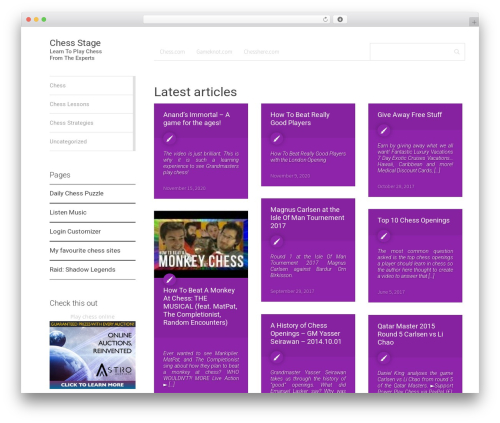Open Daily Chess Puzzle page
Image resolution: width=500 pixels, height=423 pixels.
76,193
